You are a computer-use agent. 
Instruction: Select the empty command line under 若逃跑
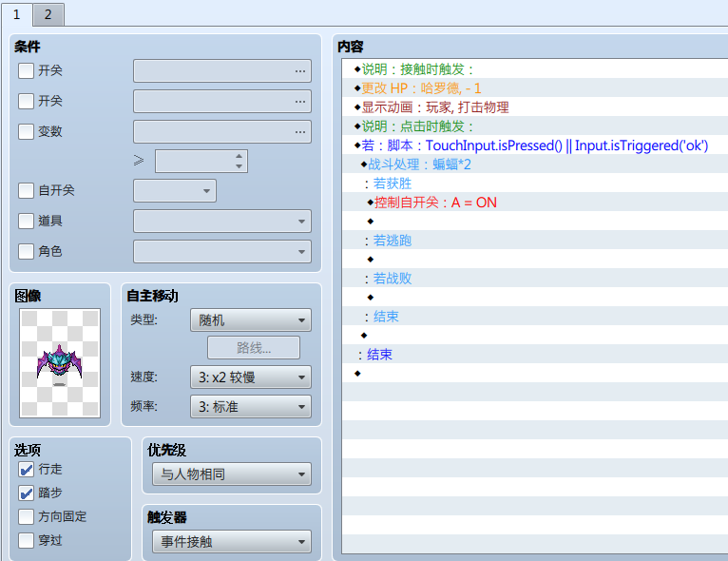pos(535,260)
